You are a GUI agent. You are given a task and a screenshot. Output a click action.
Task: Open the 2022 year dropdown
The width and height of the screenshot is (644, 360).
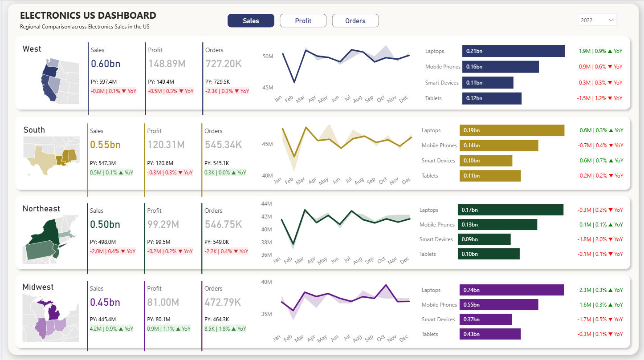pos(597,20)
